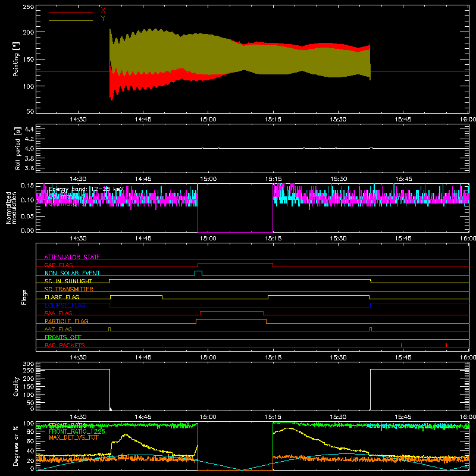Click the BAD_PACKETS spike near 15:45

click(x=402, y=345)
